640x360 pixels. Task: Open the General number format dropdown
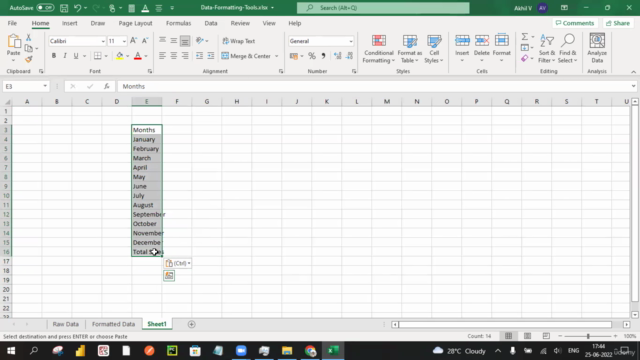(351, 41)
